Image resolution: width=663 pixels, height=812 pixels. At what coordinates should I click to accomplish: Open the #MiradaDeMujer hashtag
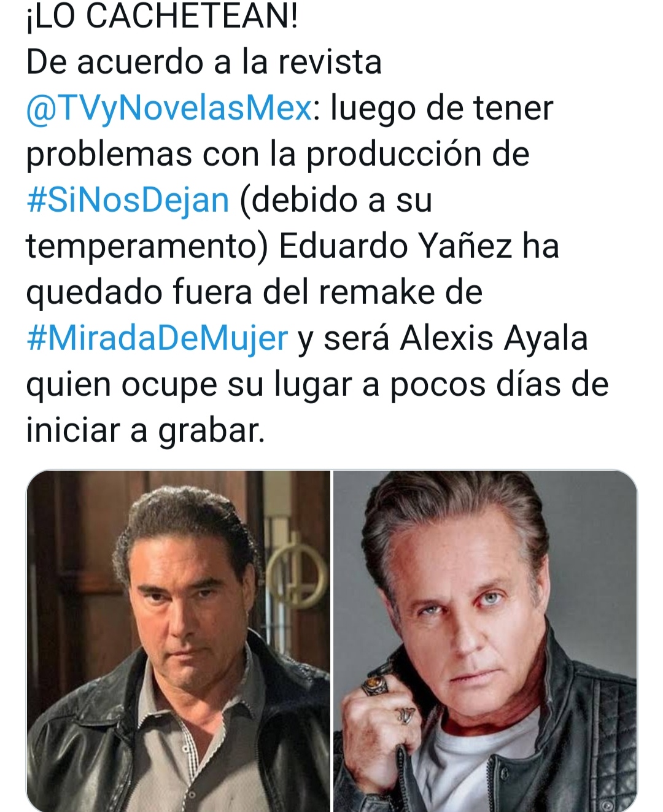[157, 339]
